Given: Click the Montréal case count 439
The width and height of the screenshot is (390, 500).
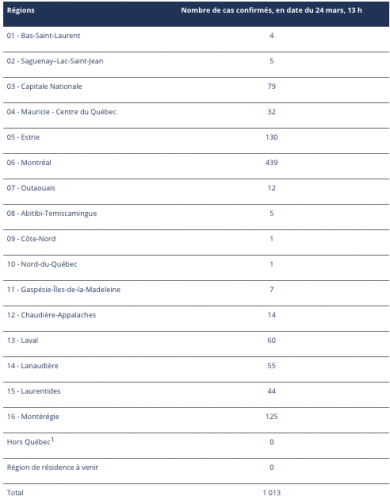Looking at the screenshot, I should point(272,162).
